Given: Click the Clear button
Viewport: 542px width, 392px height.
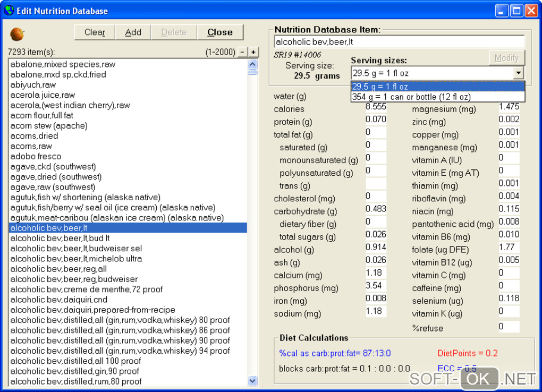Looking at the screenshot, I should (x=95, y=32).
